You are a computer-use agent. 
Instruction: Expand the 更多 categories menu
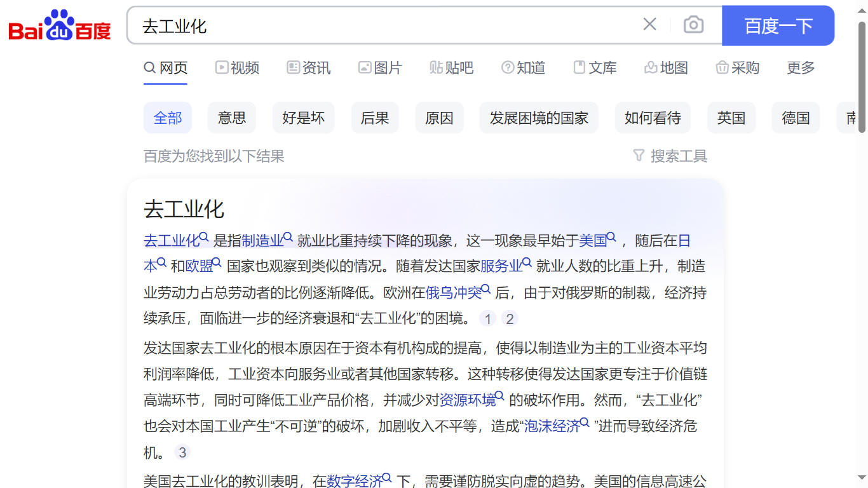801,67
